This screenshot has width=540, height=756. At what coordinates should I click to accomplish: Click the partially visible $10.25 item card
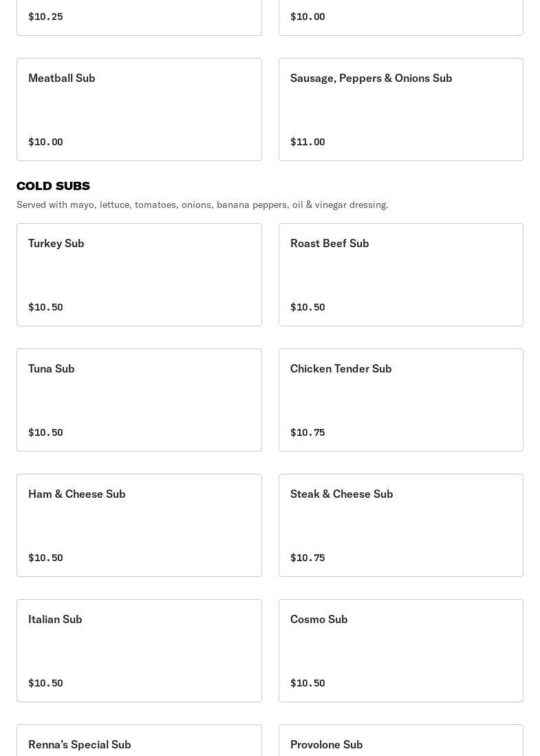click(139, 17)
